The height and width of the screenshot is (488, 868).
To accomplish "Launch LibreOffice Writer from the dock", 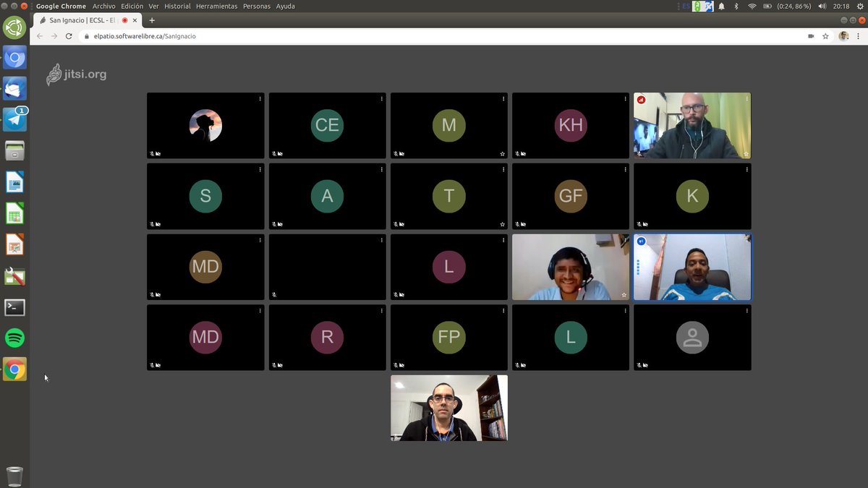I will [14, 182].
